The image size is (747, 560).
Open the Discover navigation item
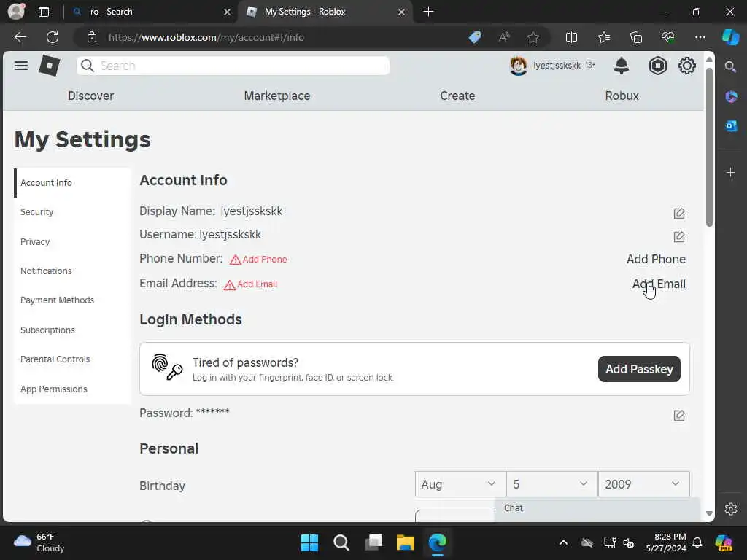90,96
